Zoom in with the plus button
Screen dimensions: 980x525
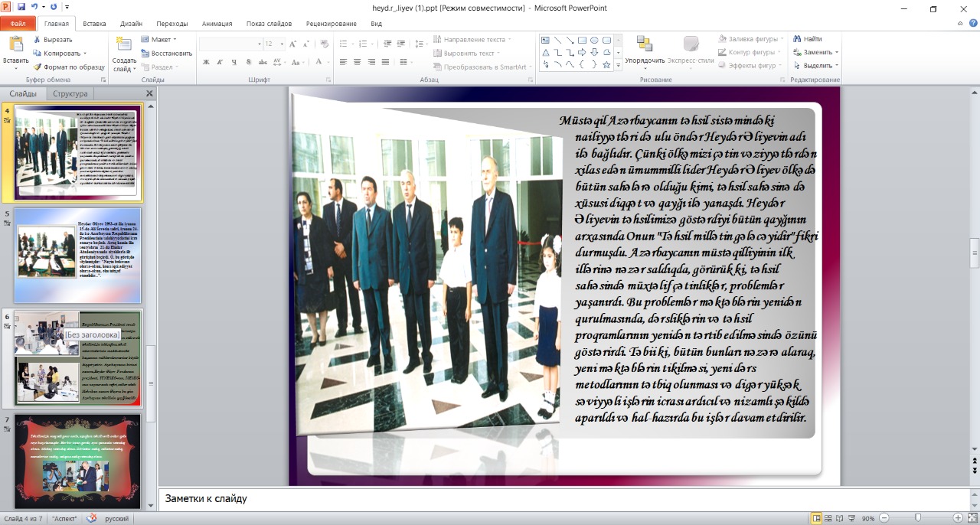(958, 518)
